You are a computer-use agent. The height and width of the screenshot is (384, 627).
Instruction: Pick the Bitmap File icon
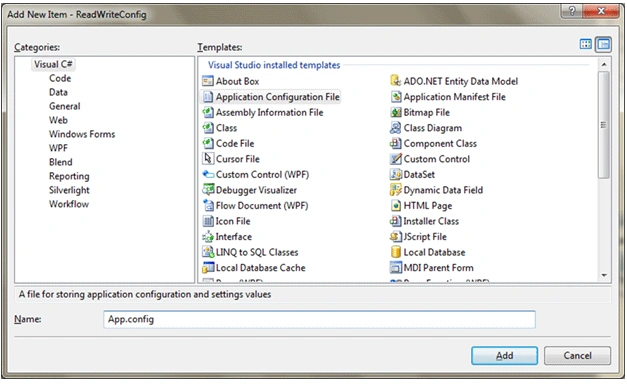tap(395, 112)
